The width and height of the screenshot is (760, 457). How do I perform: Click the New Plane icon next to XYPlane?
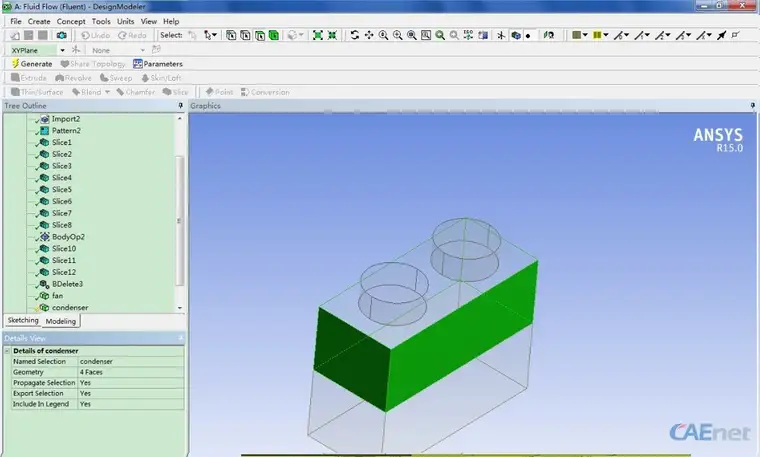pyautogui.click(x=76, y=50)
